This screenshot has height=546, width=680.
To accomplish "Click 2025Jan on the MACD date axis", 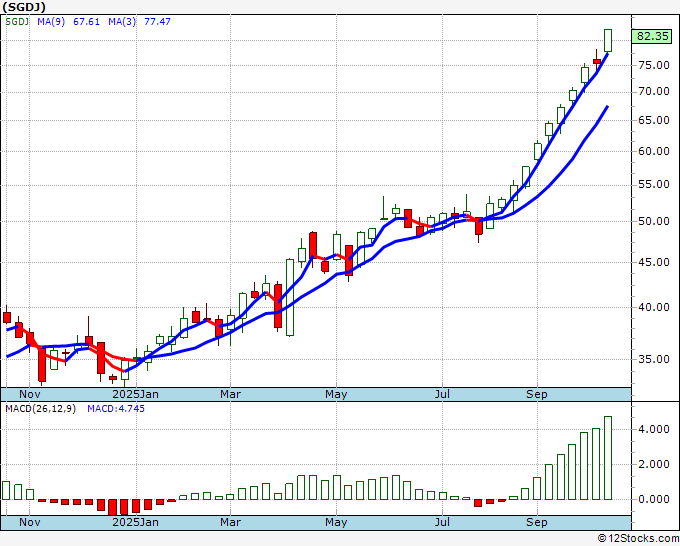I will tap(135, 522).
